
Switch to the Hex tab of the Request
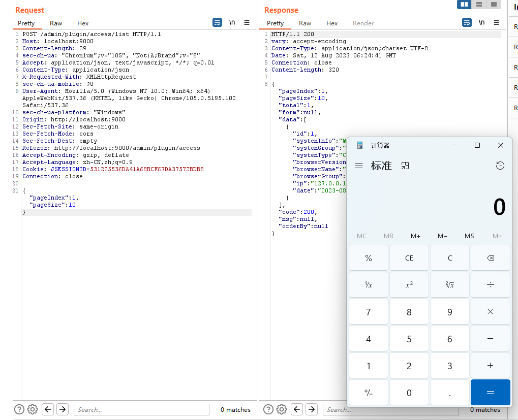click(82, 23)
